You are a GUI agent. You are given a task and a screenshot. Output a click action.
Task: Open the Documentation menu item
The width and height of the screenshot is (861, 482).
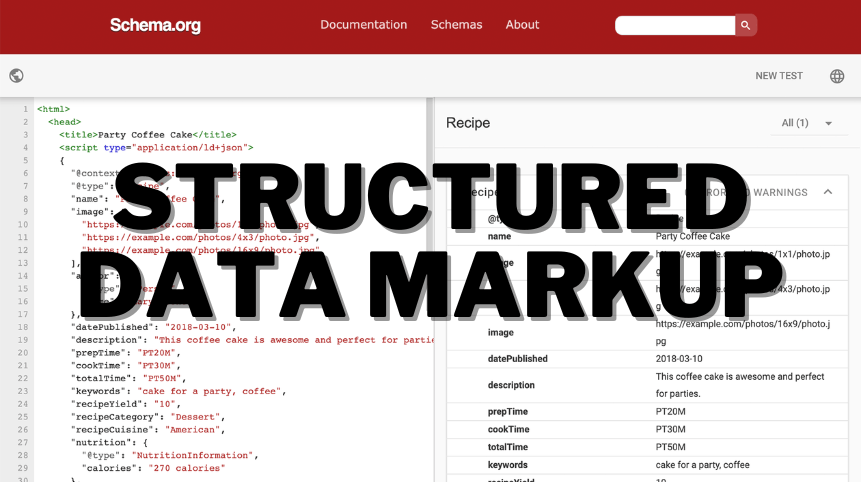364,25
